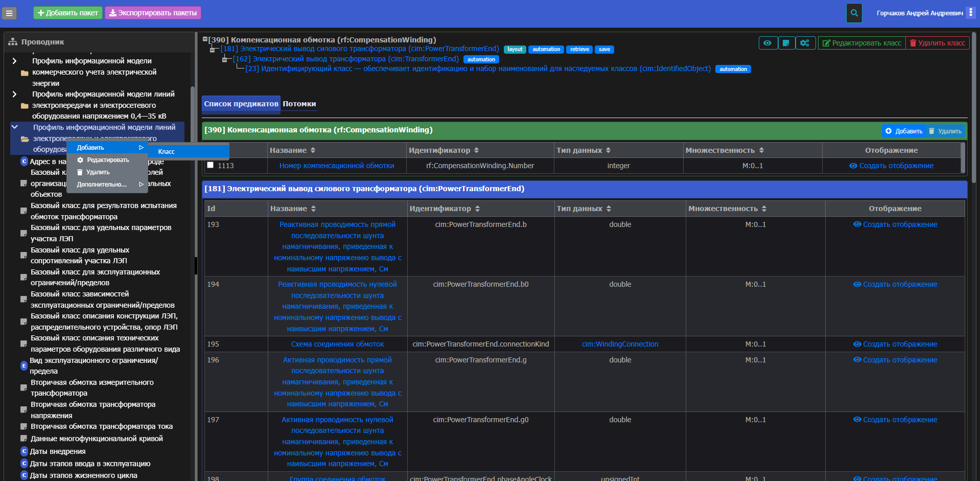Click note icon of Базовый класс зависимостей
980x481 pixels.
tap(24, 300)
